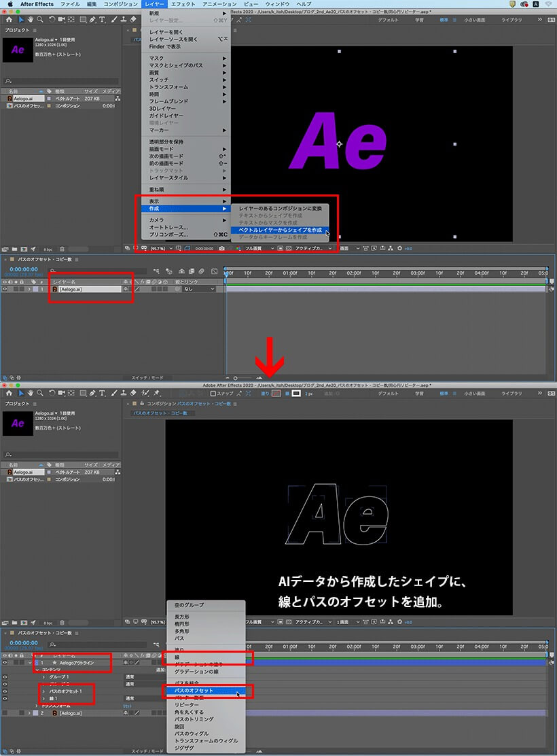The width and height of the screenshot is (557, 756).
Task: Select the Pen tool in lower window toolbar
Action: point(92,394)
